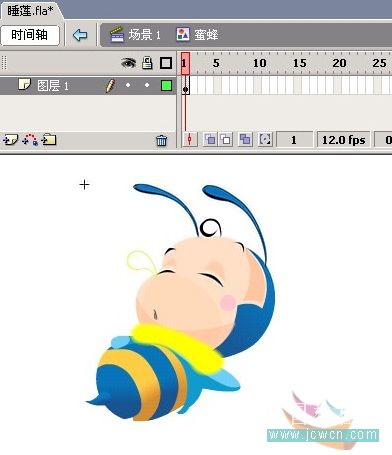
Task: Click the pencil icon on 图层 1
Action: point(110,86)
